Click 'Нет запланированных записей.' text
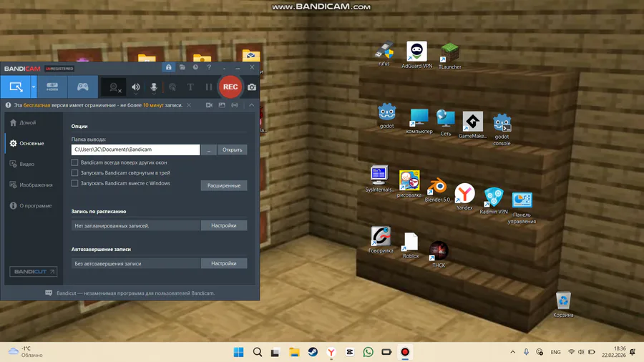 pyautogui.click(x=112, y=226)
